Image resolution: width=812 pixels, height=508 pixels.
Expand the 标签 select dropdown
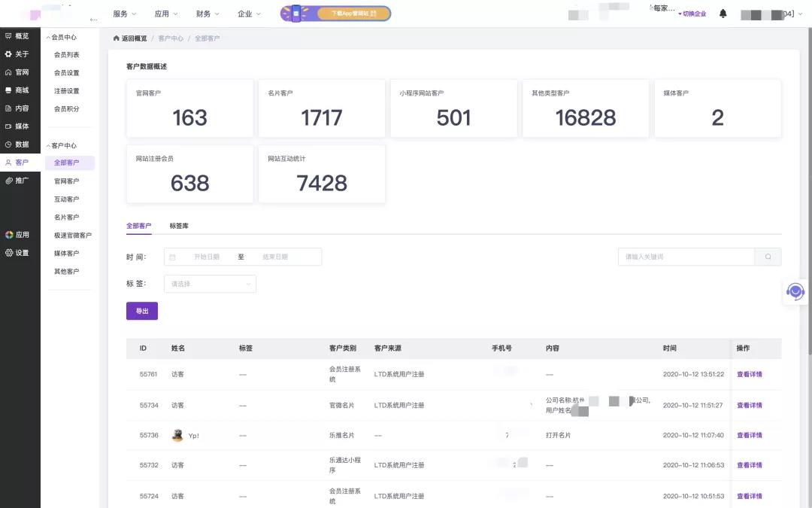[210, 284]
